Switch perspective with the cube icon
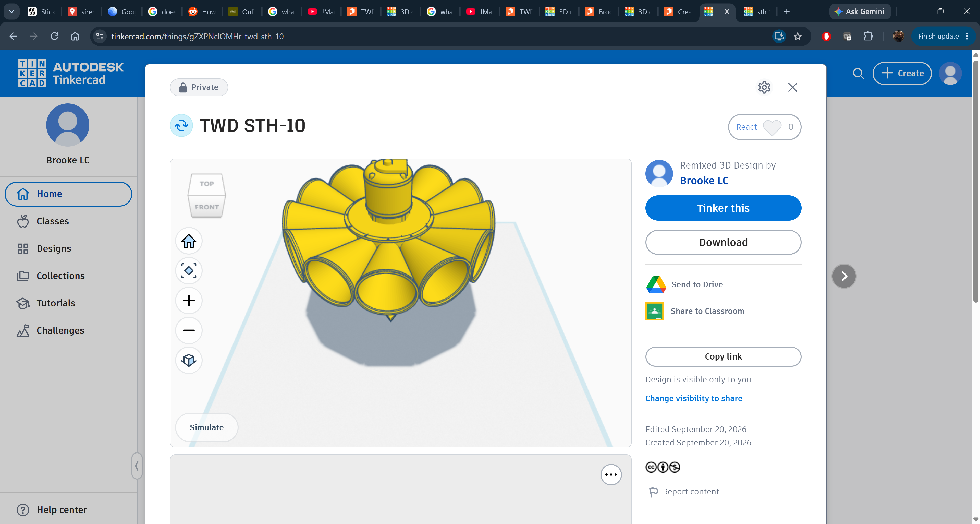980x524 pixels. click(x=189, y=360)
